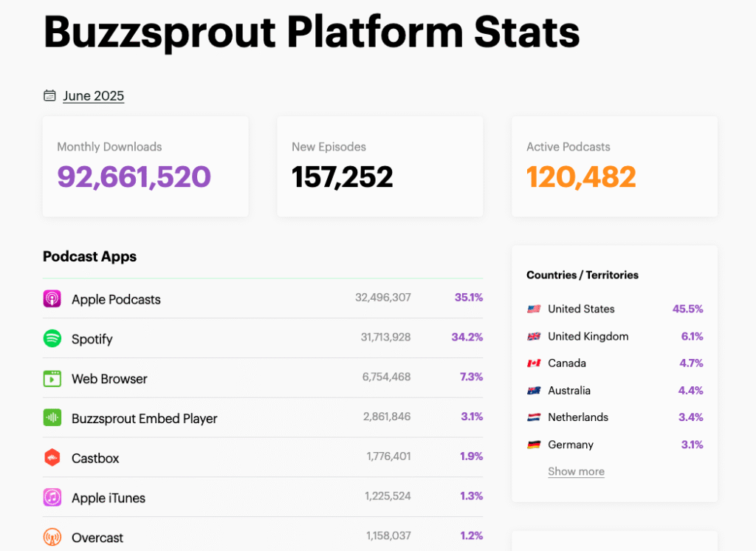Click the Web Browser row label
The width and height of the screenshot is (756, 551).
click(109, 379)
